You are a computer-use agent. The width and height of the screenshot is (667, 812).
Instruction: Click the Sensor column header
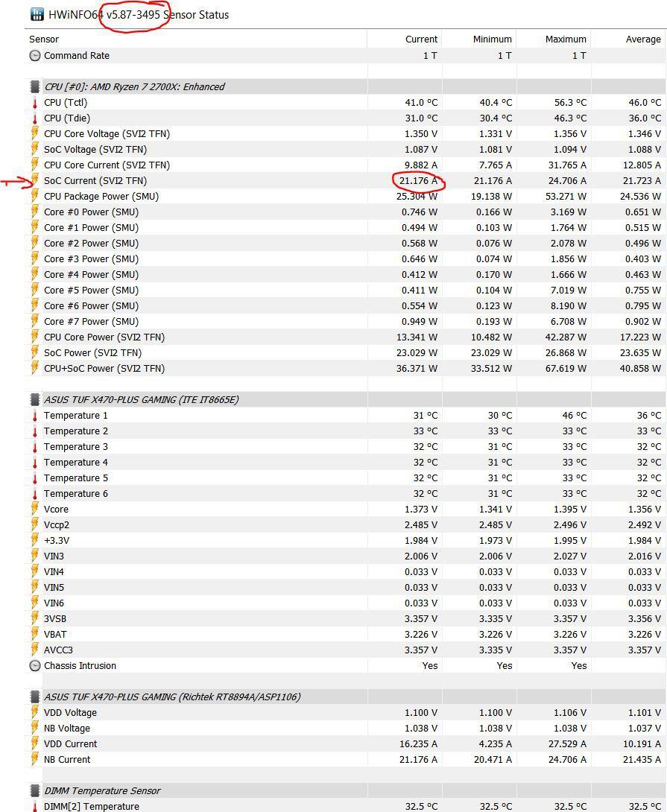click(44, 39)
